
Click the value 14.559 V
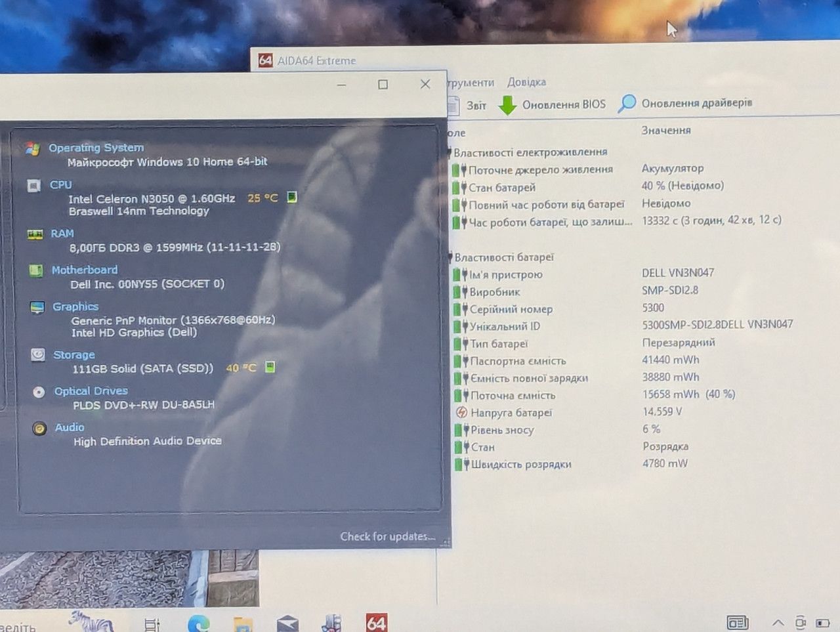662,411
